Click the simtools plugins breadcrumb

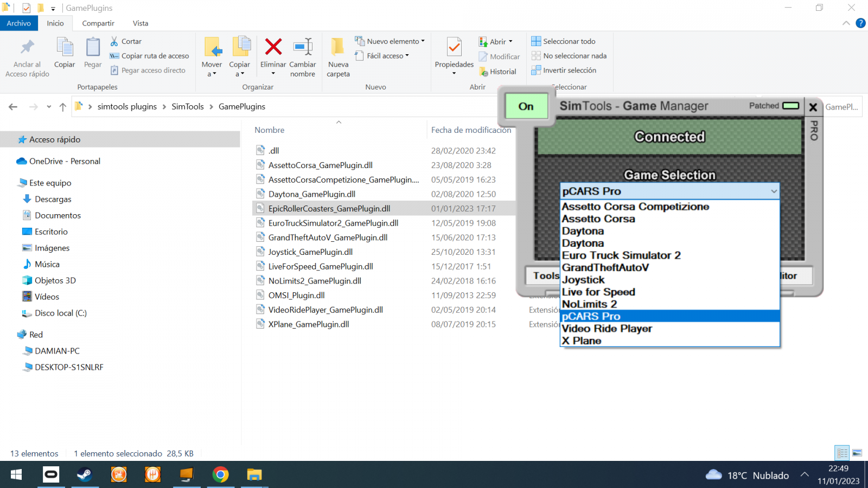tap(127, 107)
